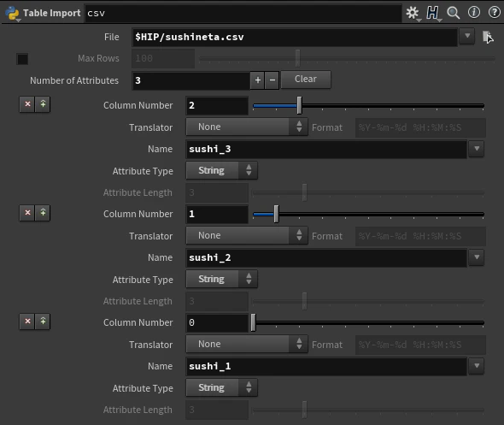Click the Column Number slider for sushi_3
The image size is (504, 425).
click(368, 105)
